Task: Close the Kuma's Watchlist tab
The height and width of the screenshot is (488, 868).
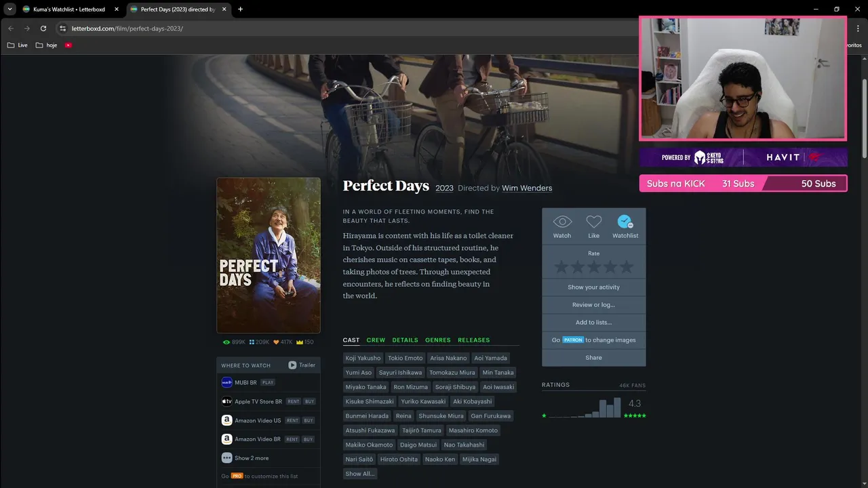Action: pos(117,9)
